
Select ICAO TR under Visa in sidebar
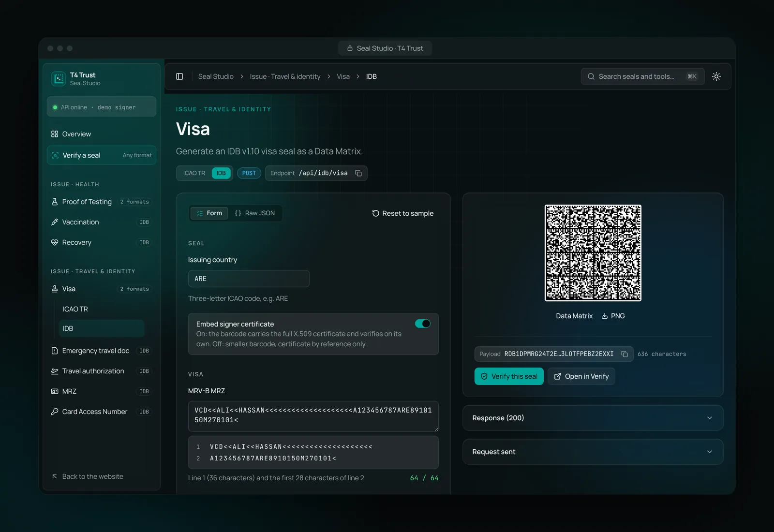(x=102, y=309)
